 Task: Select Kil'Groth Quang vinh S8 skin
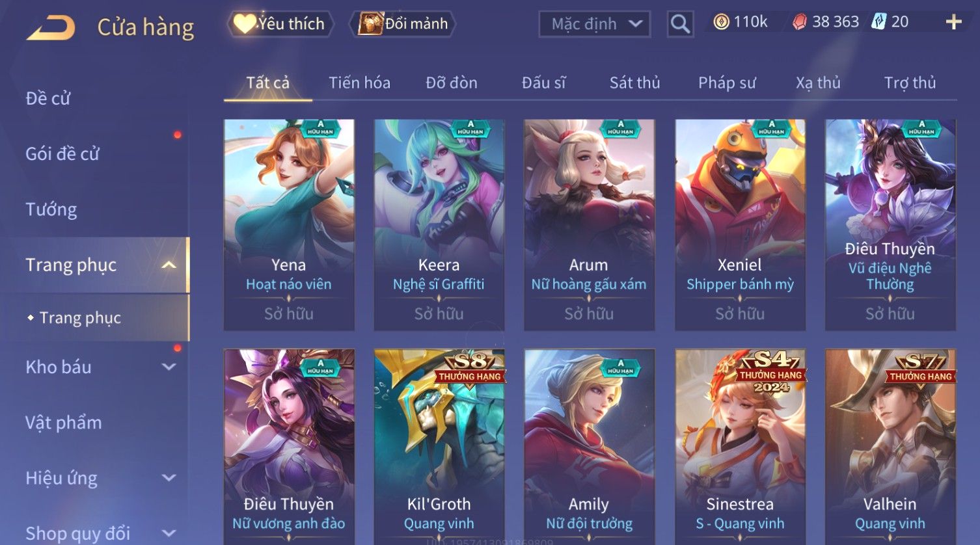pyautogui.click(x=439, y=447)
